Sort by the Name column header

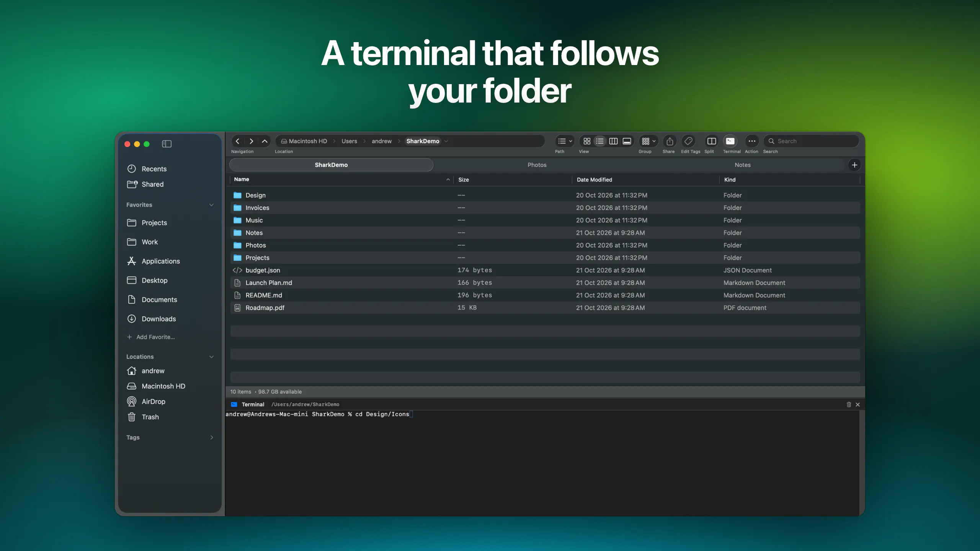point(341,179)
